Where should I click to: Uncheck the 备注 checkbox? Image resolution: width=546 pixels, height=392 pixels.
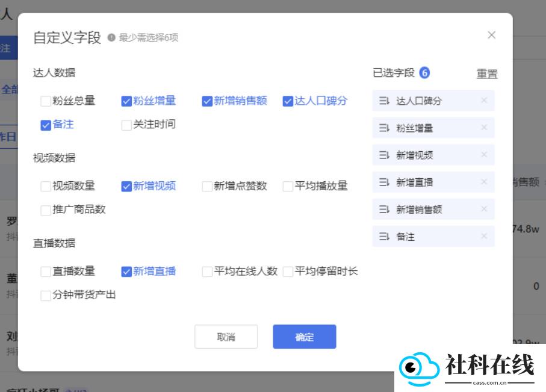pos(46,125)
